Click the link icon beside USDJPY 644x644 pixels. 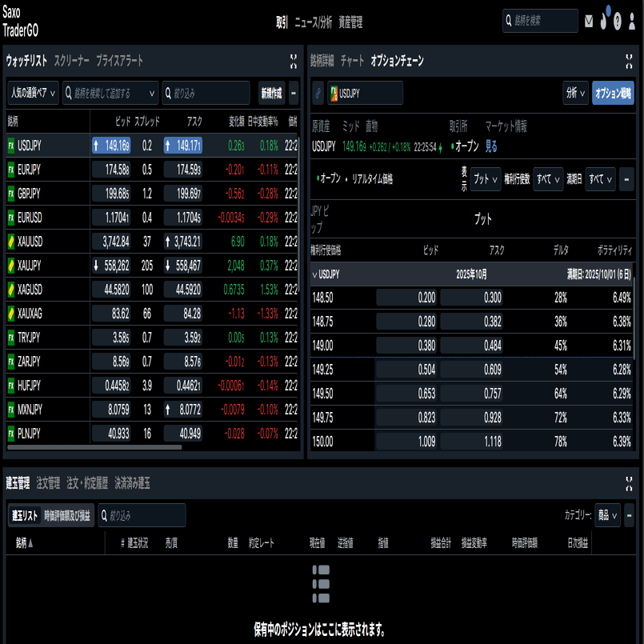(x=318, y=94)
